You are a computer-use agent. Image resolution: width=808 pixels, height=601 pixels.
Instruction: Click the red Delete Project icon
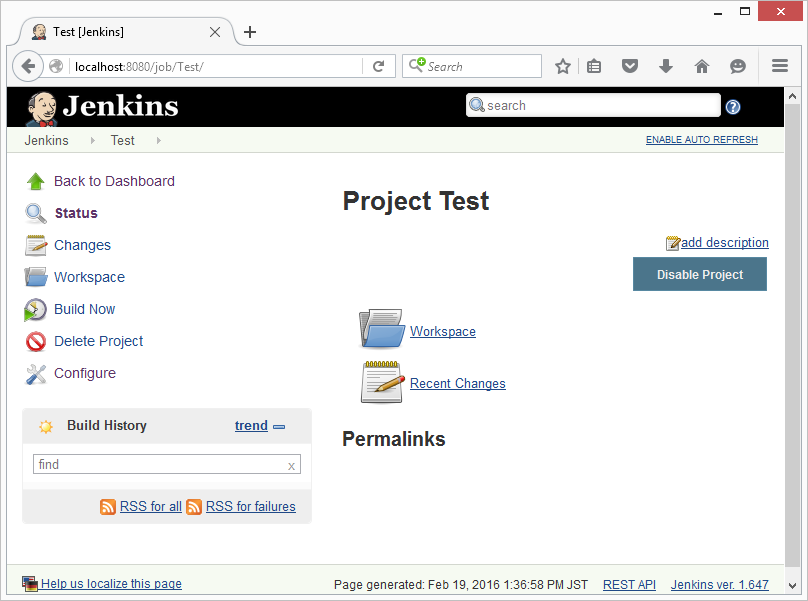click(x=36, y=341)
